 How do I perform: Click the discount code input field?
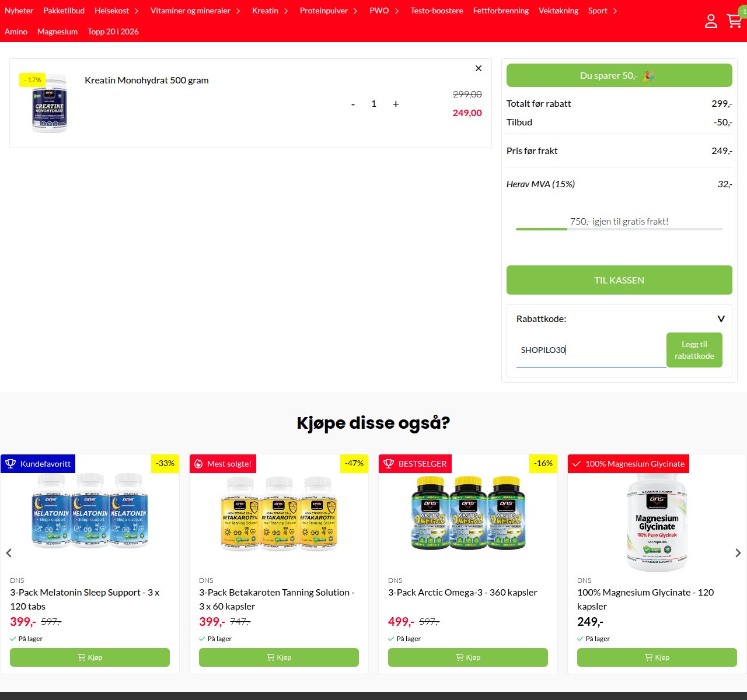coord(591,350)
